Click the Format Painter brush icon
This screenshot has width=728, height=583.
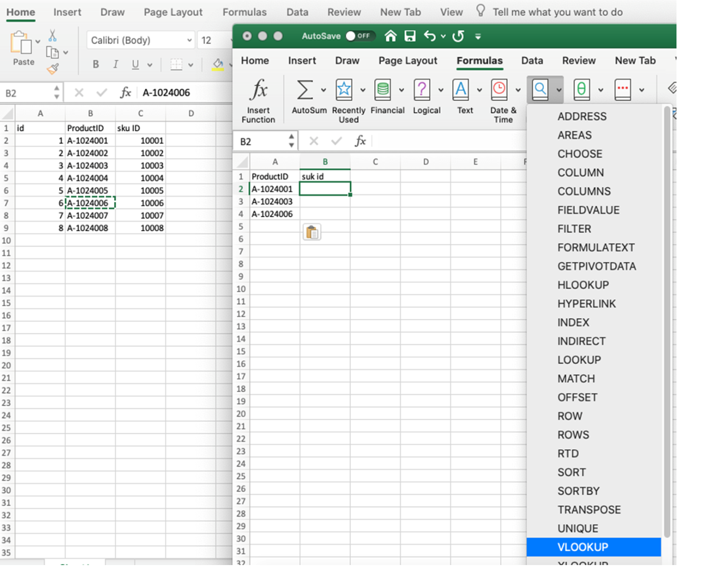point(52,69)
